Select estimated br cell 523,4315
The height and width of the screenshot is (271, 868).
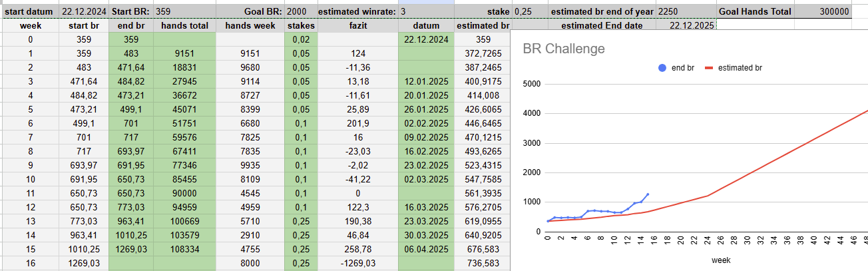tap(483, 165)
